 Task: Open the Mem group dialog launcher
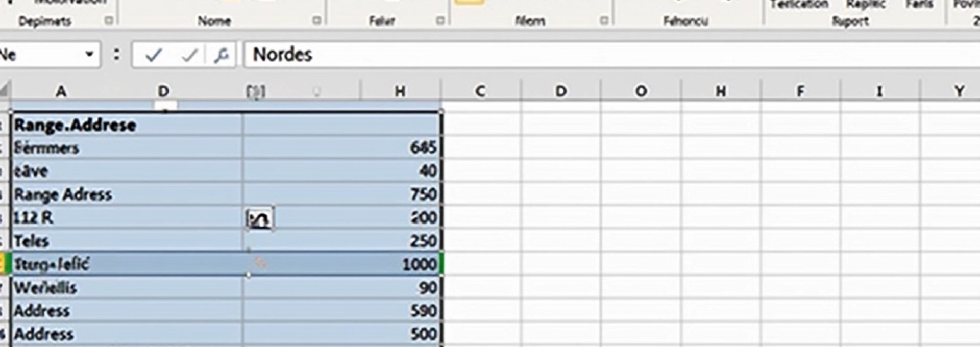pos(604,20)
